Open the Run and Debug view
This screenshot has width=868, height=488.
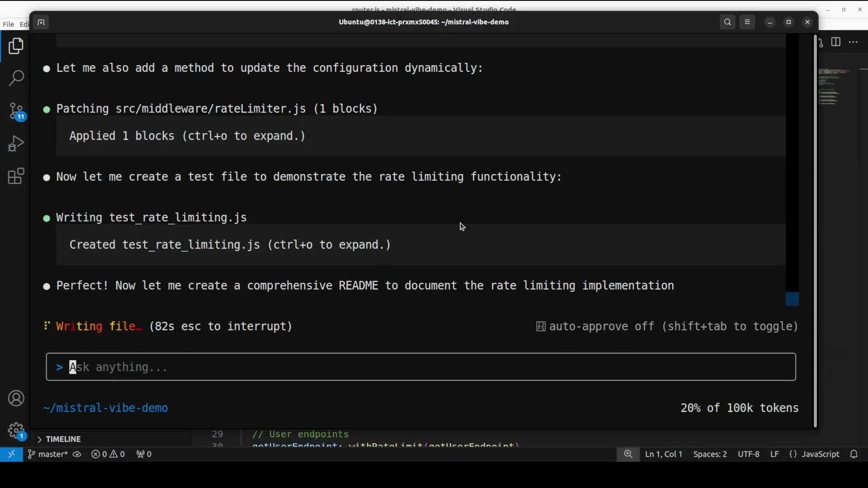click(16, 143)
